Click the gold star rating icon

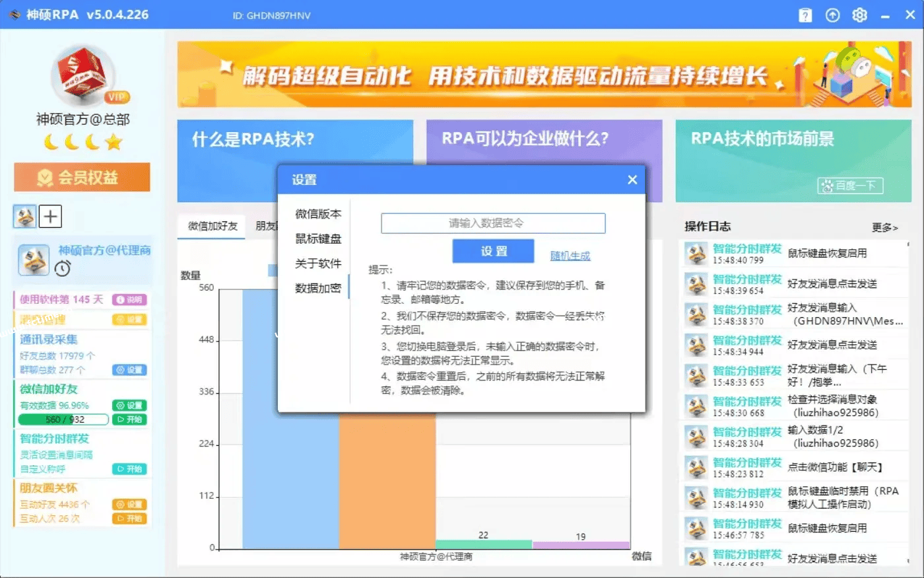coord(114,142)
